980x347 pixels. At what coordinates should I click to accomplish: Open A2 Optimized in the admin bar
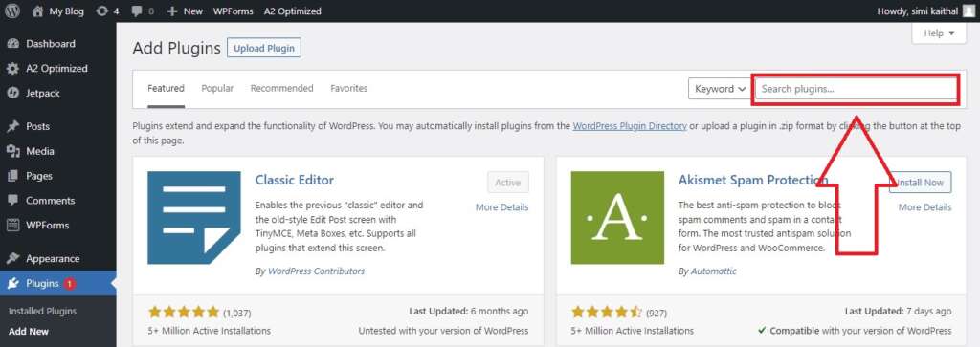pos(293,11)
